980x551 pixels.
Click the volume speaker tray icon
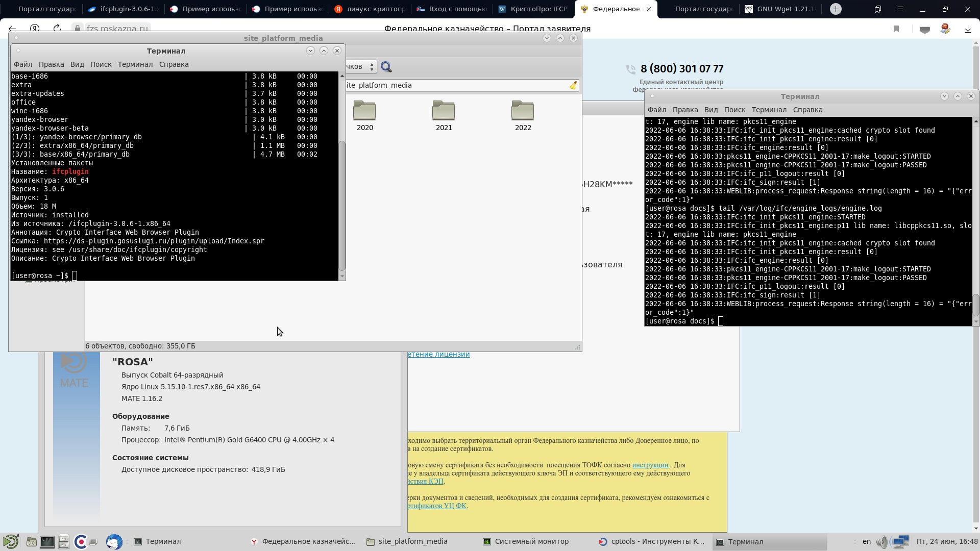click(883, 541)
